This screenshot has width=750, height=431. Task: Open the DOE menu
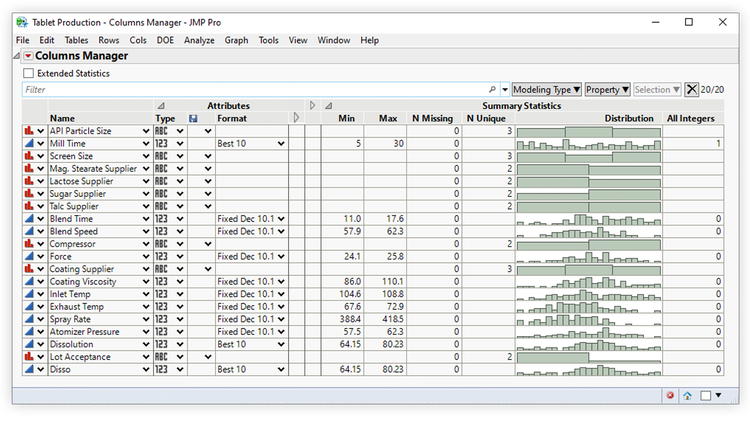tap(165, 40)
